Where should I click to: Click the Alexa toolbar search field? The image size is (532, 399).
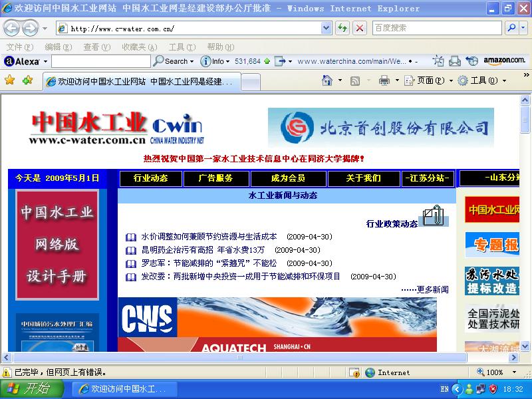pos(101,61)
